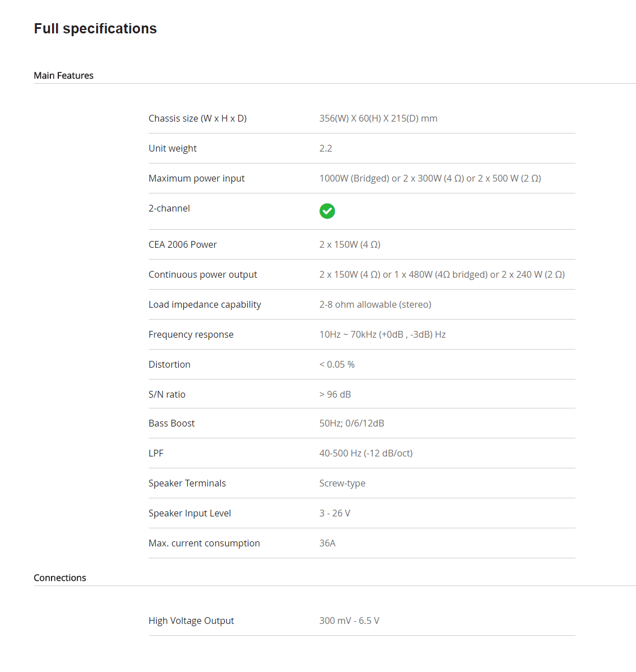Click the CEA 2006 Power label
The width and height of the screenshot is (636, 672).
click(x=183, y=244)
